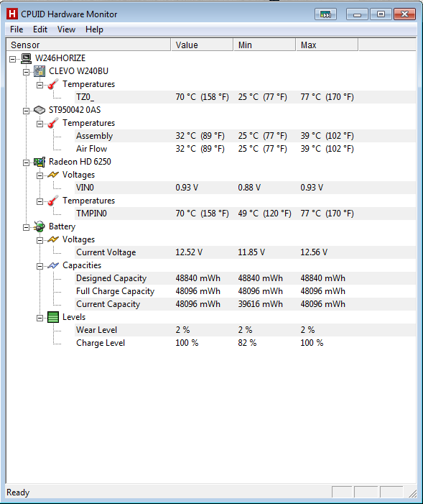
Task: Click the CLEVO W240BU motherboard icon
Action: click(39, 71)
